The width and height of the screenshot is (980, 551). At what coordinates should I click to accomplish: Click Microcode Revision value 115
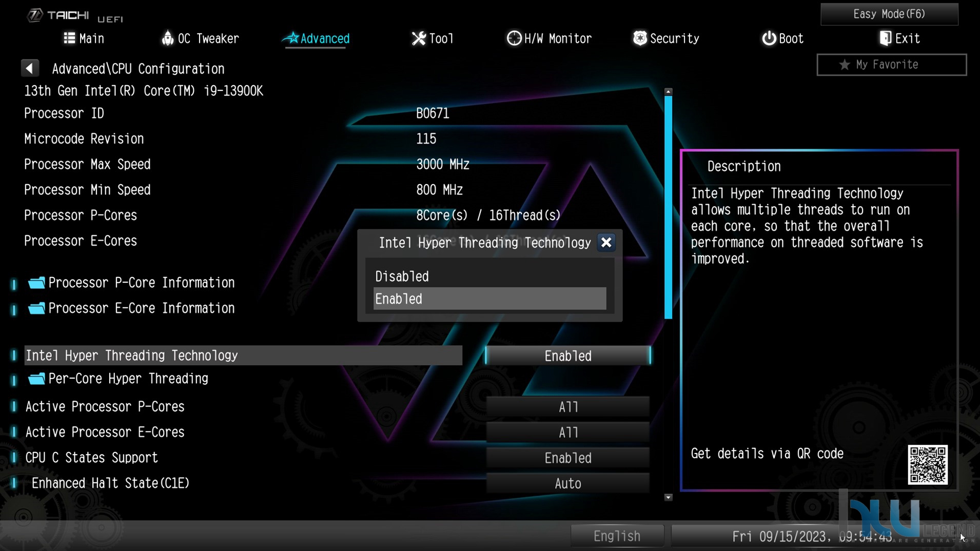(426, 139)
